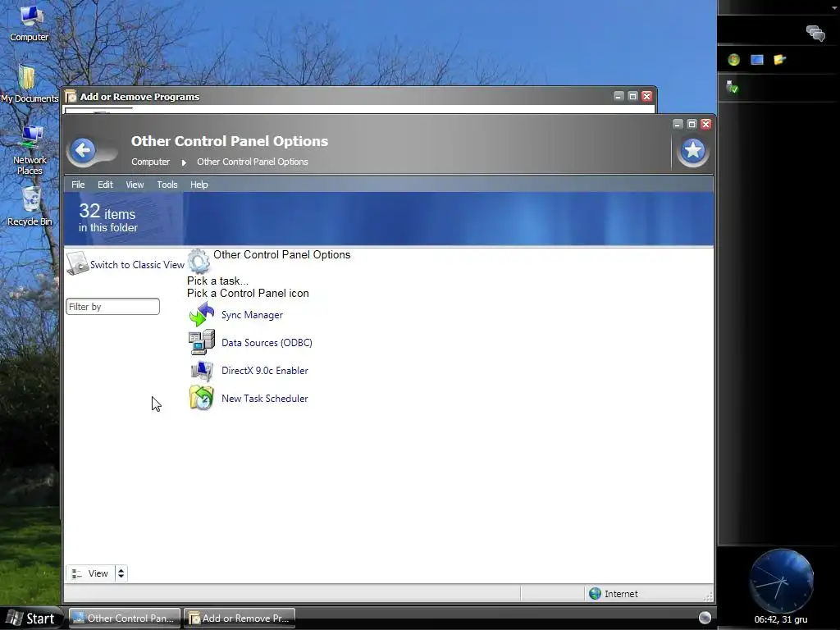Screen dimensions: 840x630
Task: Click in the Filter by input field
Action: pyautogui.click(x=112, y=307)
